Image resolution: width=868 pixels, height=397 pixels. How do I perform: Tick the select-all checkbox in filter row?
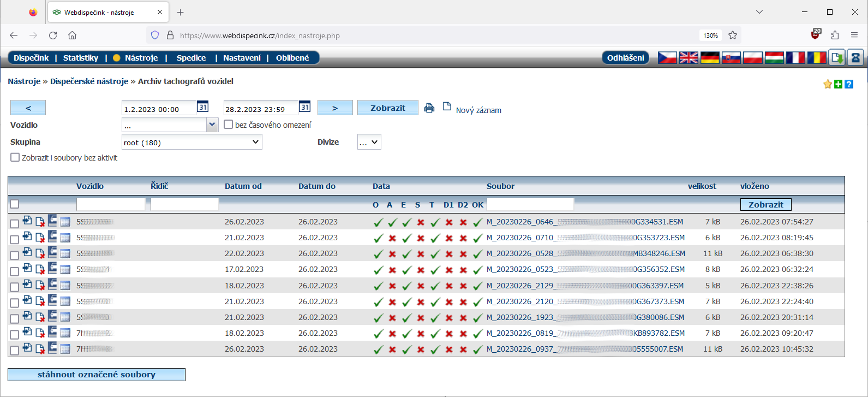[15, 204]
